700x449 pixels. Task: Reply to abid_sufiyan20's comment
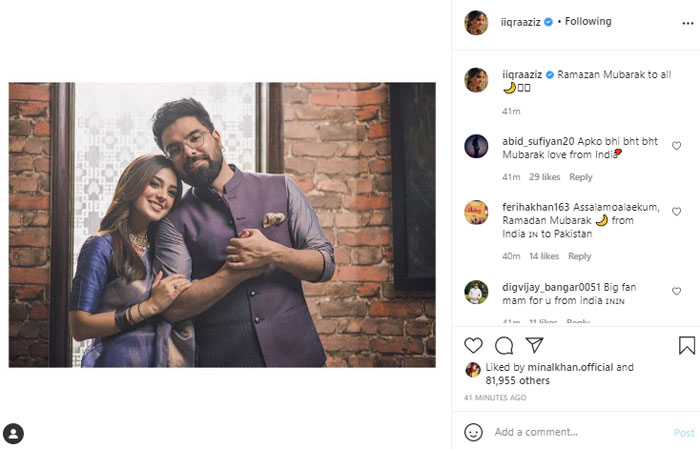(x=581, y=177)
